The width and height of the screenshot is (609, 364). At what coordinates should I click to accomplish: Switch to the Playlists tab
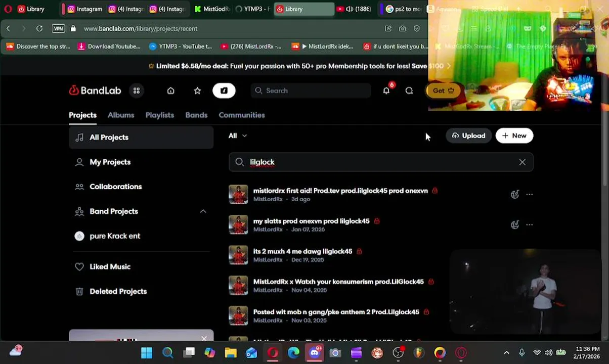pos(160,115)
